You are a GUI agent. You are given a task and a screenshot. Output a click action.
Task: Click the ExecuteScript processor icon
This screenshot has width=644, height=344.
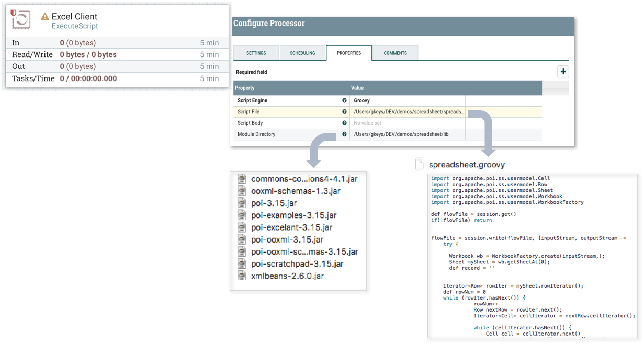(21, 20)
